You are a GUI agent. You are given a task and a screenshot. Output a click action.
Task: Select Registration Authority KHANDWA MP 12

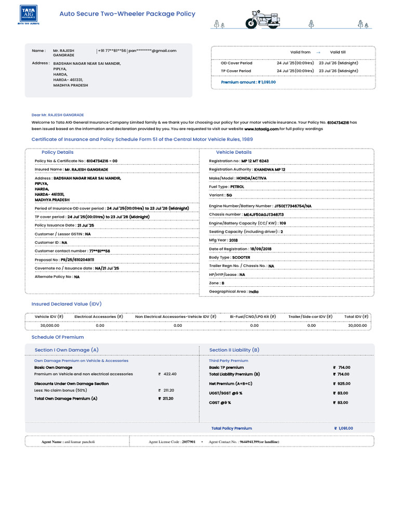click(x=247, y=169)
